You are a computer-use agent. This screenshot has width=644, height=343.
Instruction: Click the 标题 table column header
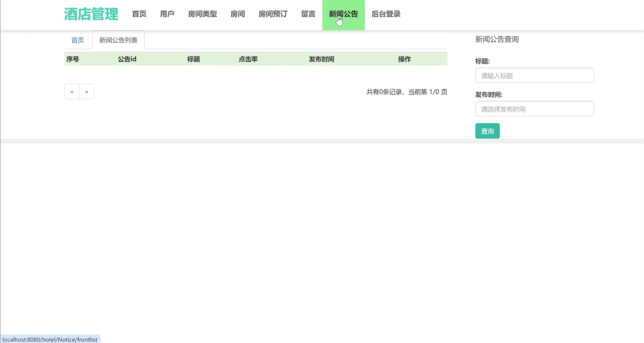point(193,59)
